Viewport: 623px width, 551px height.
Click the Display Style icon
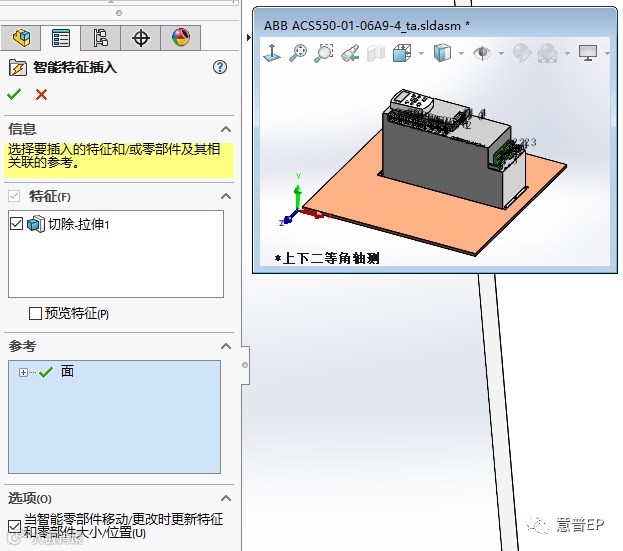(x=442, y=53)
